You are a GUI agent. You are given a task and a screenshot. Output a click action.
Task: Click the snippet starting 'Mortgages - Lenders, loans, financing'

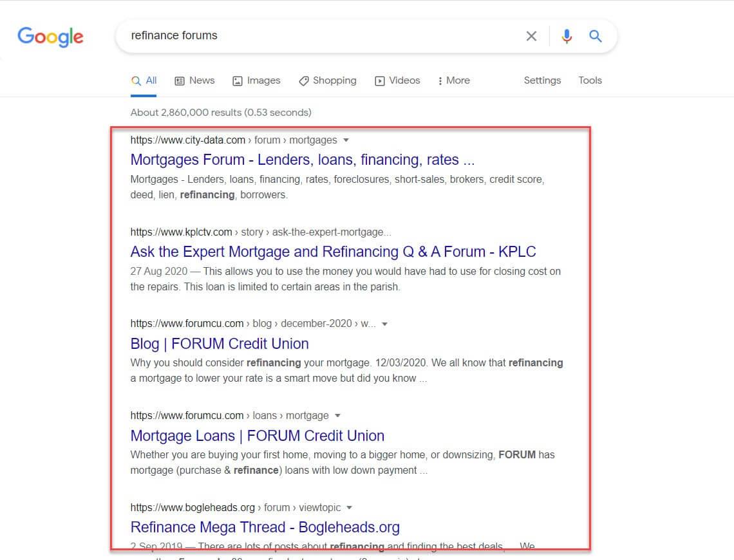pos(337,187)
